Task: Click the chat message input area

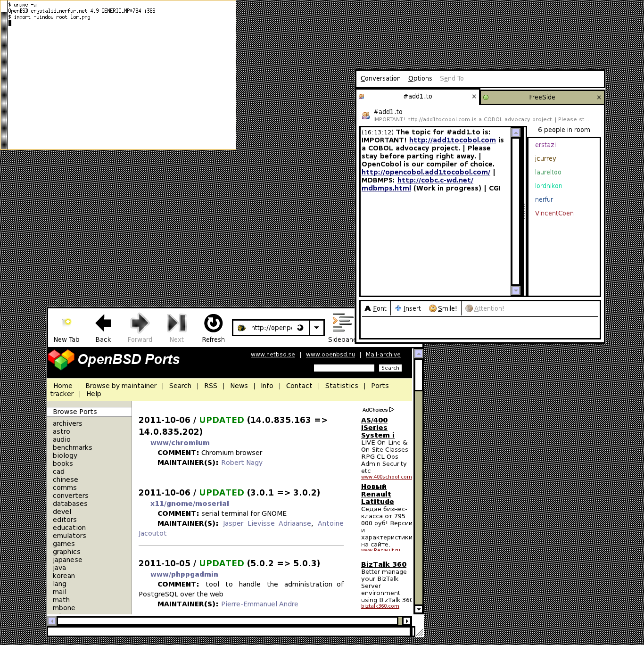Action: pos(480,327)
